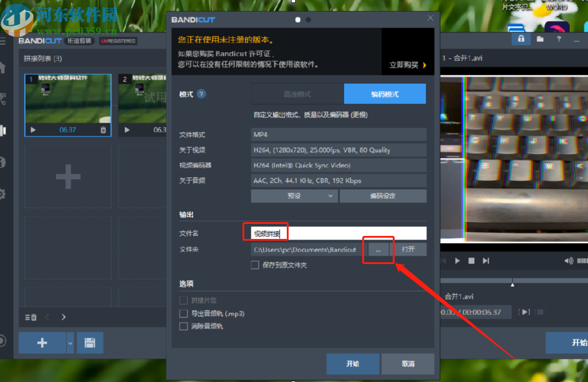Click the 立即购买 link

click(x=408, y=65)
